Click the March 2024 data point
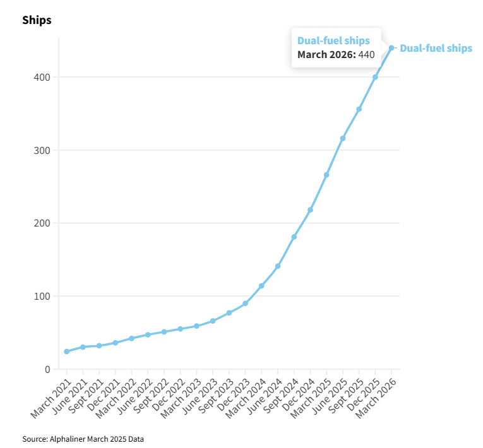Screen dimensions: 483x448 pos(261,286)
